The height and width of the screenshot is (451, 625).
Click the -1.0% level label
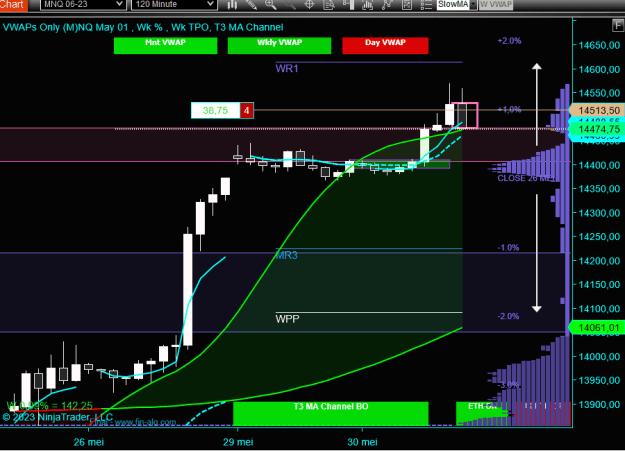[x=508, y=247]
